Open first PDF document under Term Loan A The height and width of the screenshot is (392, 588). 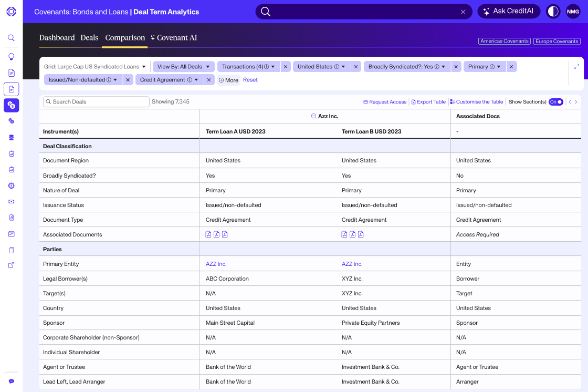coord(208,235)
